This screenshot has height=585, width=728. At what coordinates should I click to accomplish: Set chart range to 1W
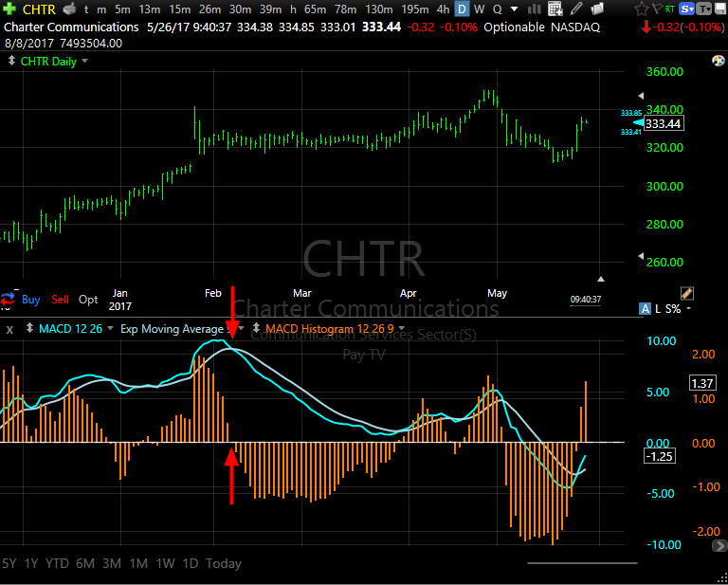pyautogui.click(x=165, y=563)
